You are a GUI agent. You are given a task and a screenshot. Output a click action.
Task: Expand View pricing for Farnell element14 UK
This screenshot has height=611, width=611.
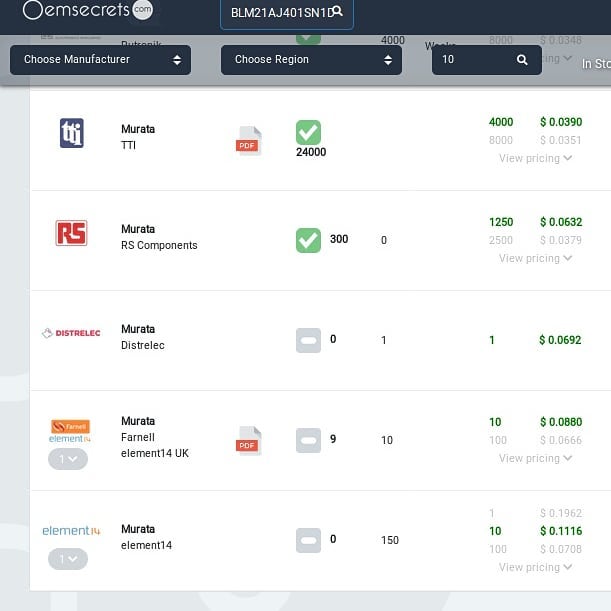(535, 458)
